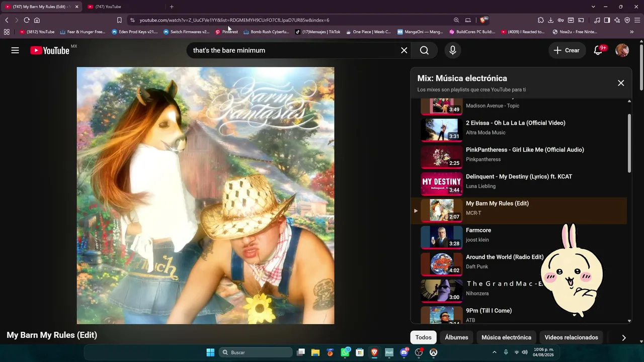The image size is (644, 362).
Task: Show hidden system tray icons
Action: coord(494,352)
